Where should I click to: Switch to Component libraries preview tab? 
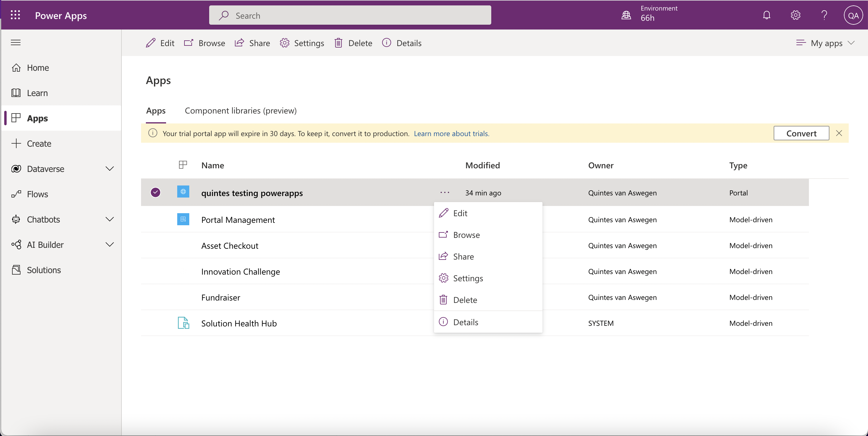point(241,110)
